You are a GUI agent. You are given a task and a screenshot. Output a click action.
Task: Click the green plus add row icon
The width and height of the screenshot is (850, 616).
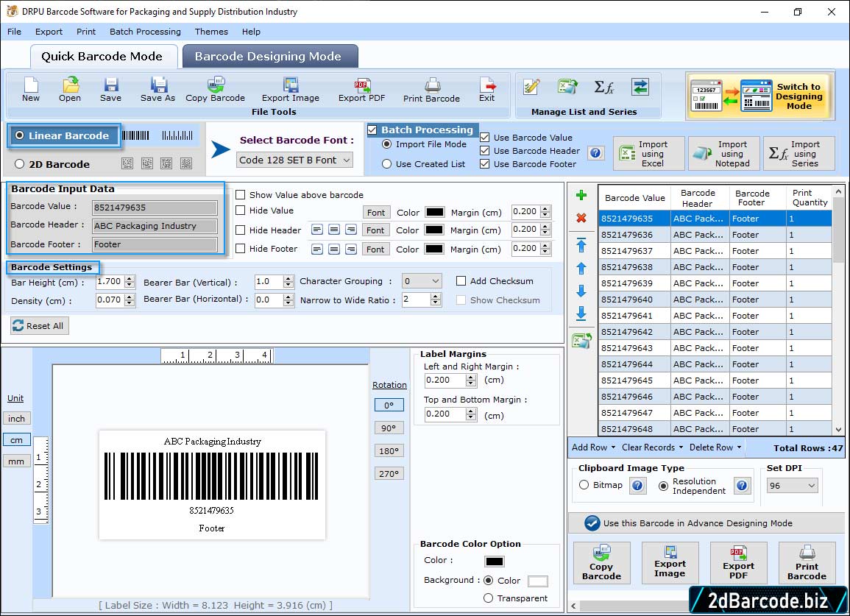point(581,195)
